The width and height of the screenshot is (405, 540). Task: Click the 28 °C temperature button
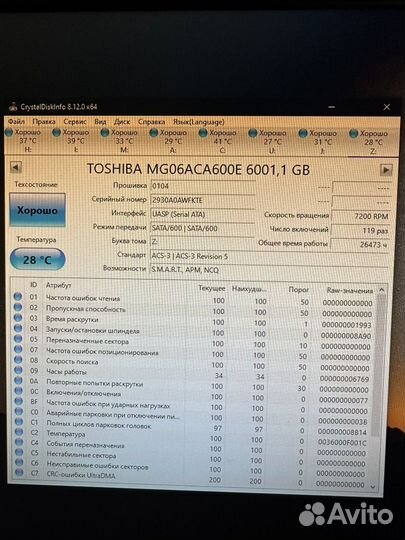[38, 259]
